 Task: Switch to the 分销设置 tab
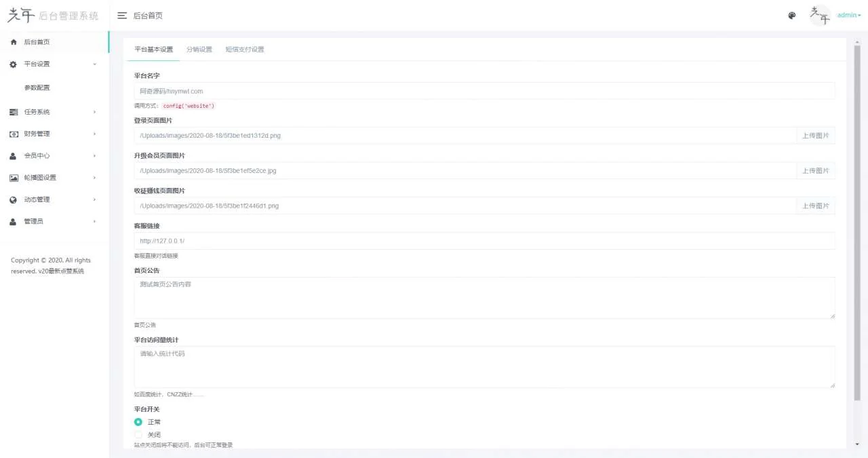coord(199,50)
